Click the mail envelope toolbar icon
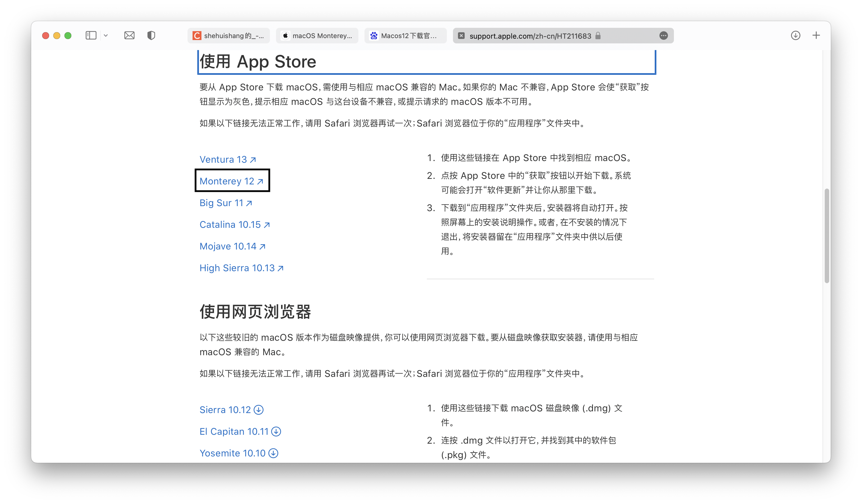The height and width of the screenshot is (504, 862). coord(129,36)
